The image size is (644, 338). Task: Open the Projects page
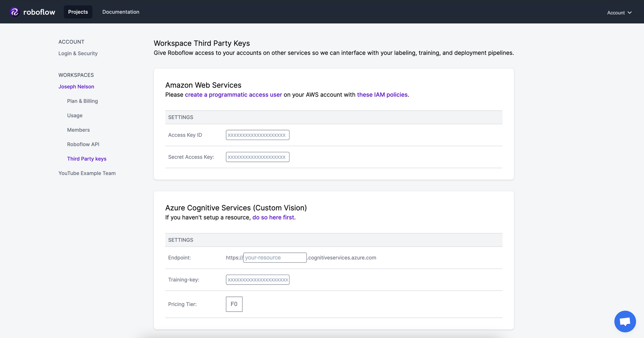coord(78,12)
